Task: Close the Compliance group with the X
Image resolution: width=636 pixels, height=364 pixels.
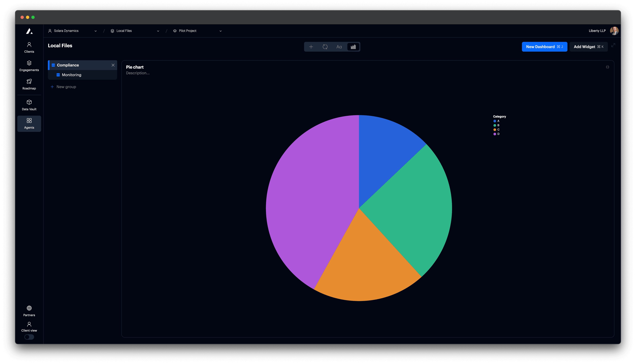Action: [113, 65]
